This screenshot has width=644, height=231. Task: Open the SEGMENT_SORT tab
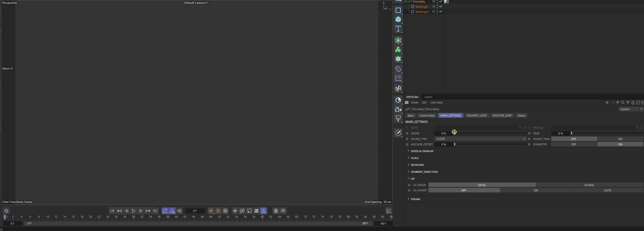477,115
